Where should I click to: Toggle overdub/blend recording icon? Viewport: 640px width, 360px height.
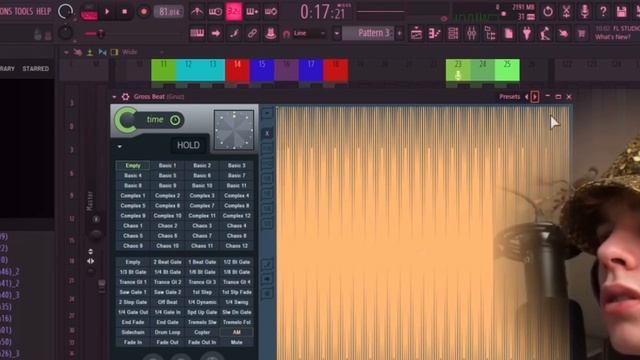click(x=252, y=11)
